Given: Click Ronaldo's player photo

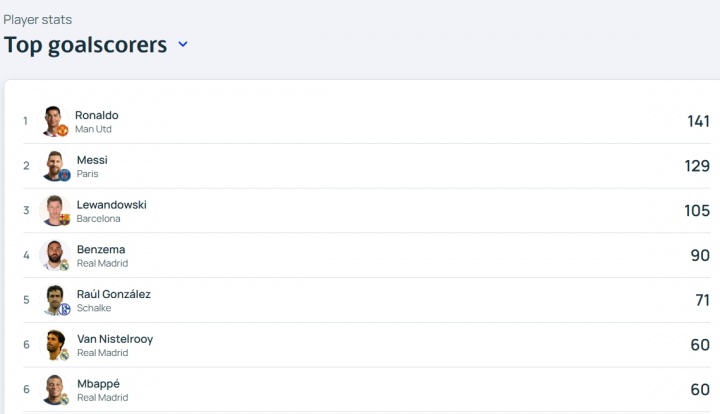Looking at the screenshot, I should (53, 120).
